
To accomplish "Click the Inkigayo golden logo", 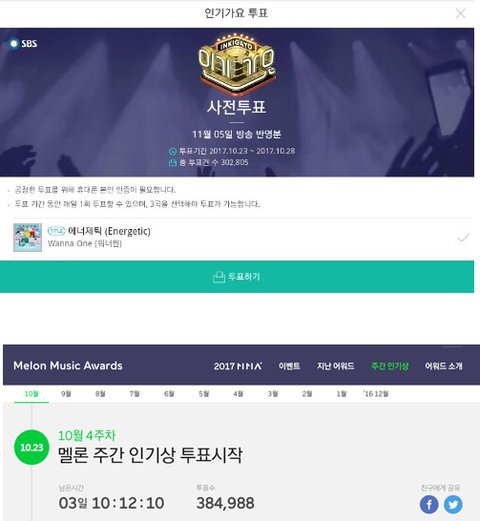I will point(237,63).
